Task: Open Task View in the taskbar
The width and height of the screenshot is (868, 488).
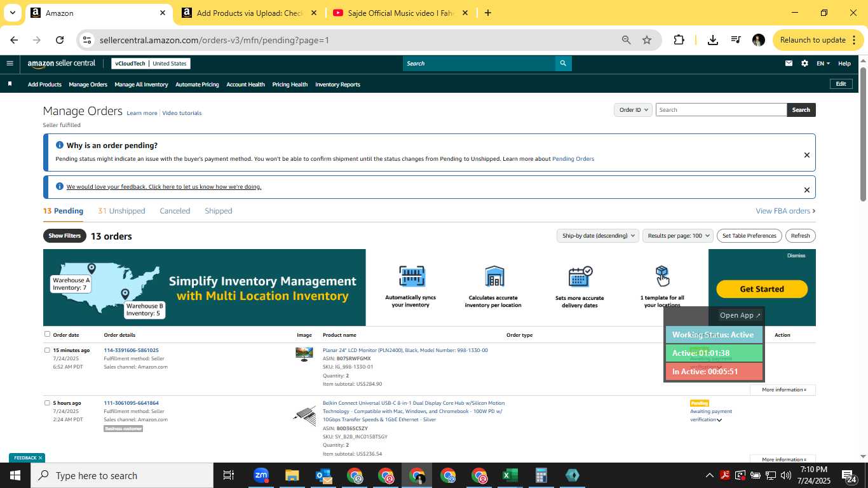Action: [x=229, y=475]
